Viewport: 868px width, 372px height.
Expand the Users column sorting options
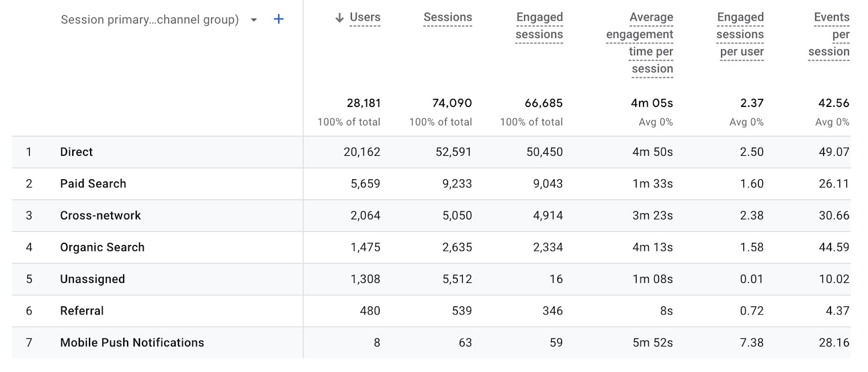pyautogui.click(x=365, y=17)
